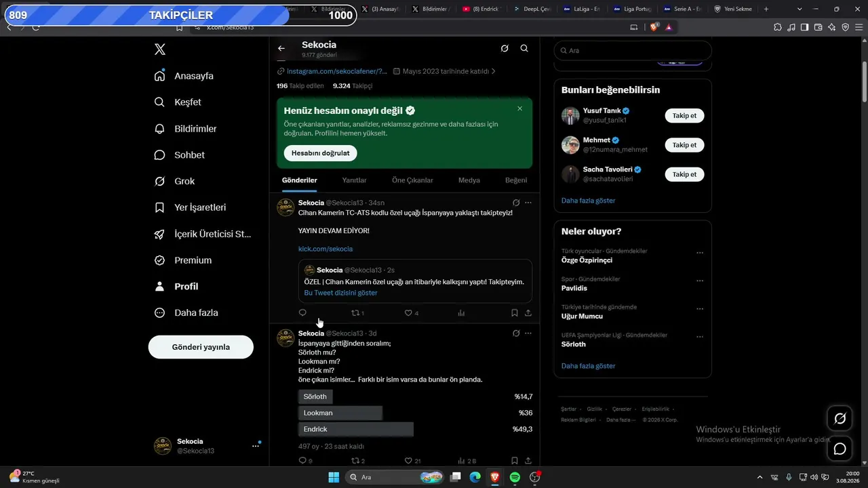The width and height of the screenshot is (868, 488).
Task: Open Grok icon on Cihan Kamerin tweet
Action: pyautogui.click(x=516, y=203)
